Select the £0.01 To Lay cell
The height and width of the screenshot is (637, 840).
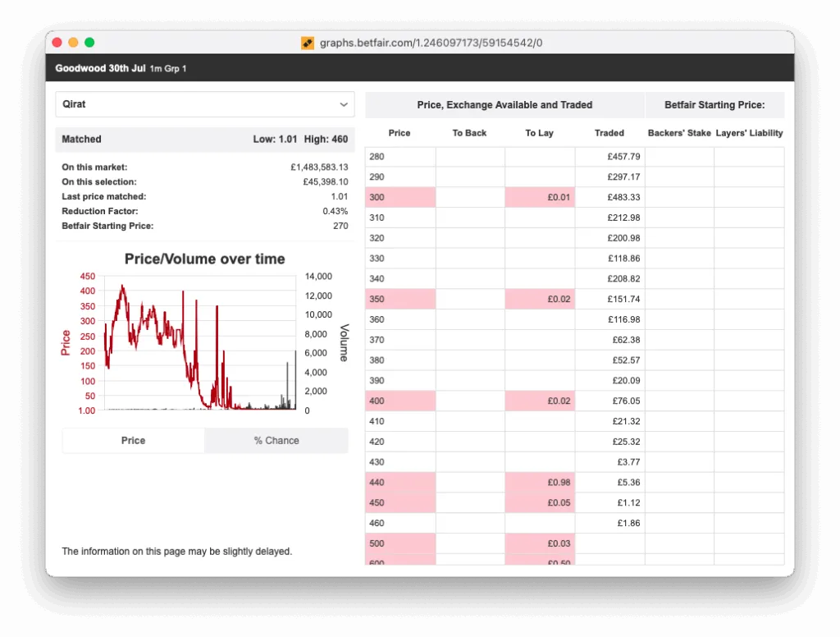point(540,197)
